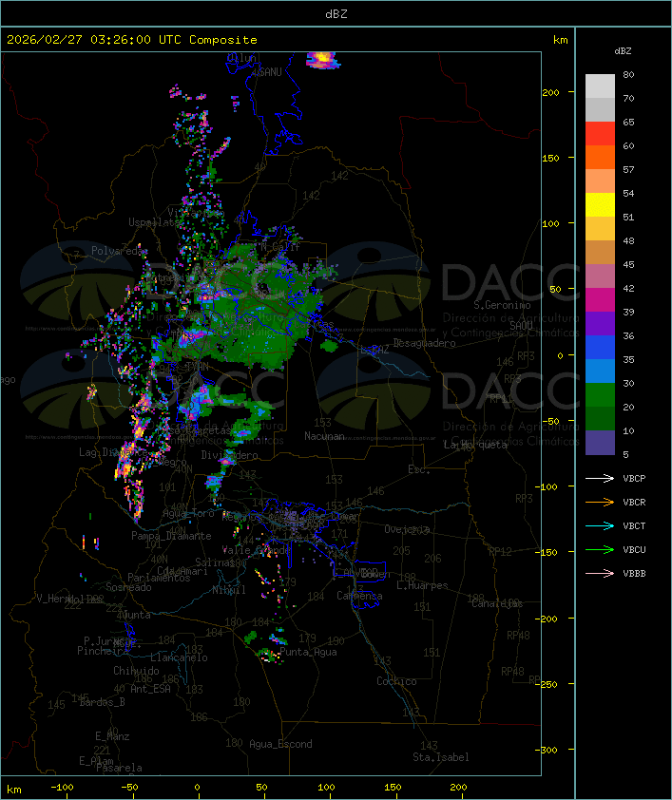The width and height of the screenshot is (672, 800).
Task: Click the Pincheira map label
Action: (103, 651)
